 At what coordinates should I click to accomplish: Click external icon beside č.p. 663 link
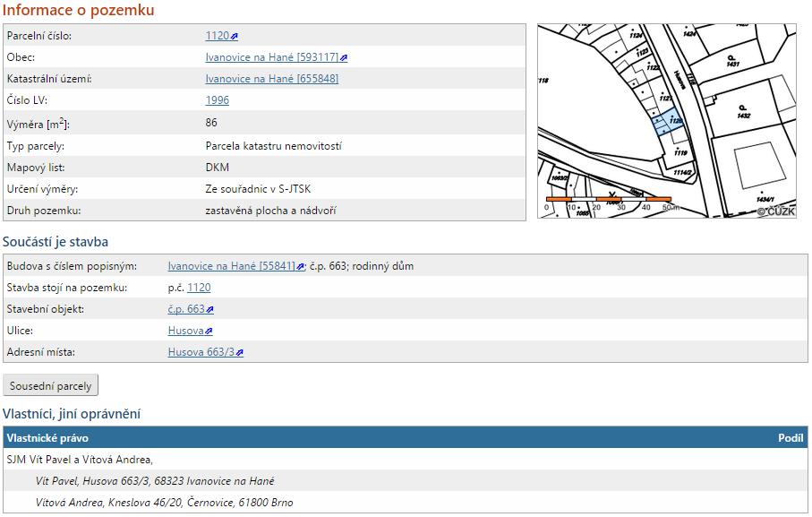tap(209, 310)
